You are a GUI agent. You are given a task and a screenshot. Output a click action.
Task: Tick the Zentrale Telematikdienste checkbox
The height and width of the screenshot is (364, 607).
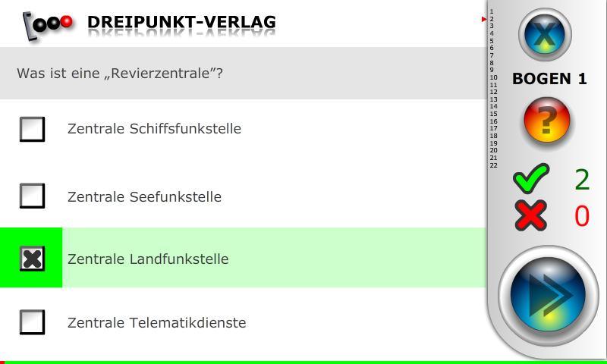pos(32,322)
